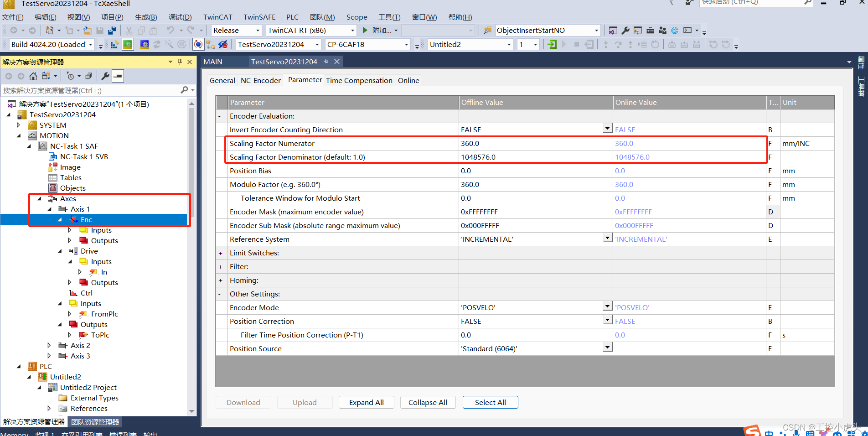Screen dimensions: 868x436
Task: Click the Activate Configuration icon
Action: pyautogui.click(x=114, y=44)
